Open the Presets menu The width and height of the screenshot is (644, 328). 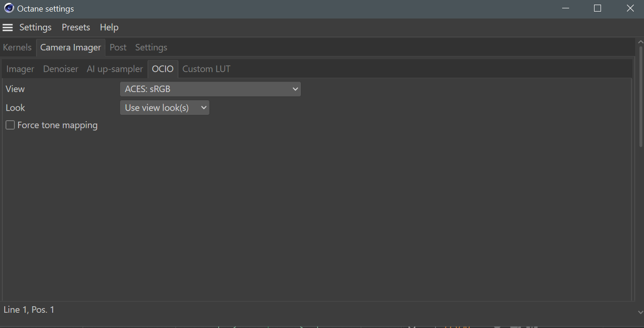click(76, 27)
